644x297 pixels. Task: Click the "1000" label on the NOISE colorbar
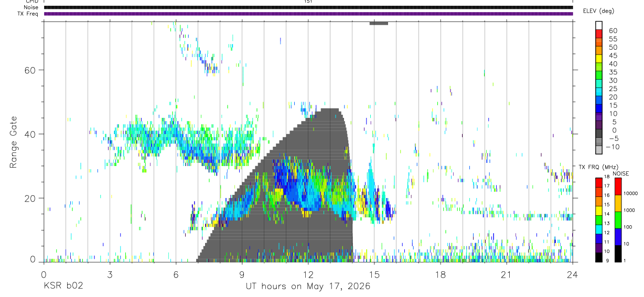(x=629, y=210)
